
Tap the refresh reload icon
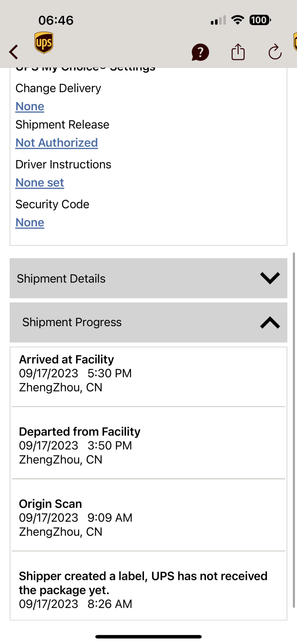coord(275,52)
